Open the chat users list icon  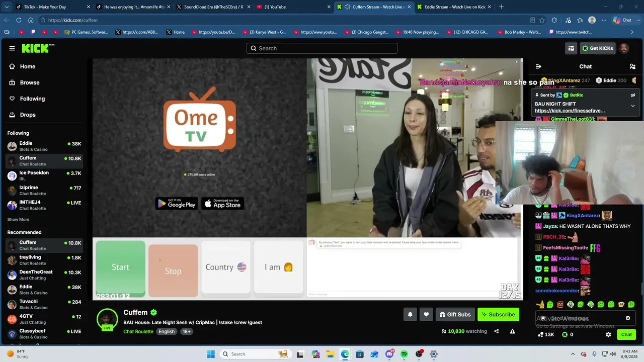point(632,66)
